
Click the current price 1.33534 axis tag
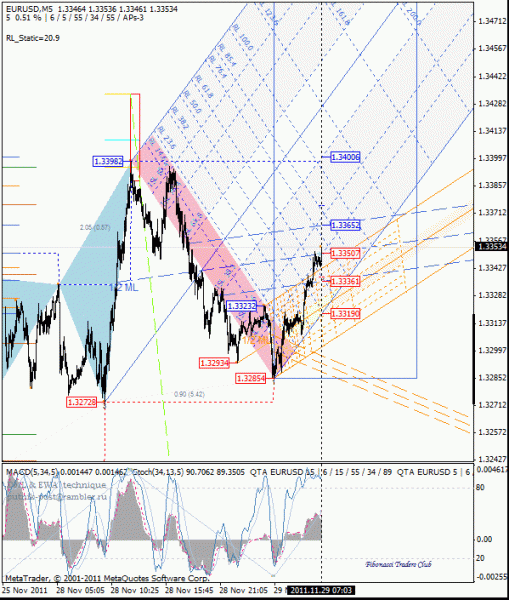pos(491,246)
